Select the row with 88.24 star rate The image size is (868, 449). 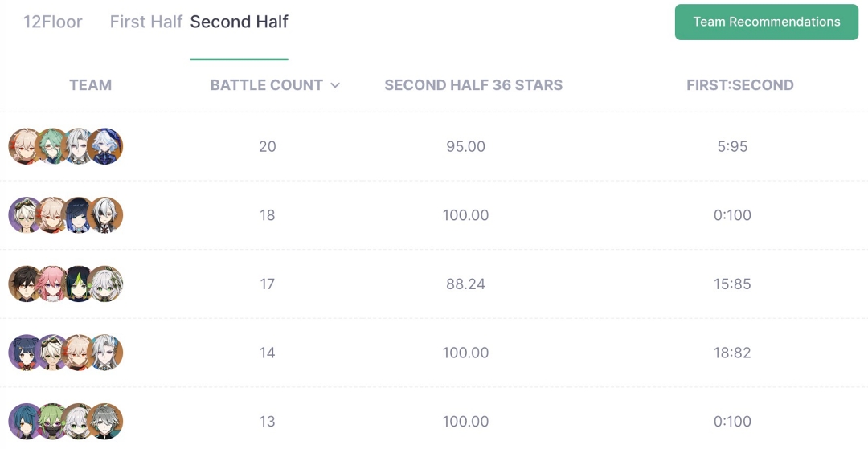pos(434,284)
